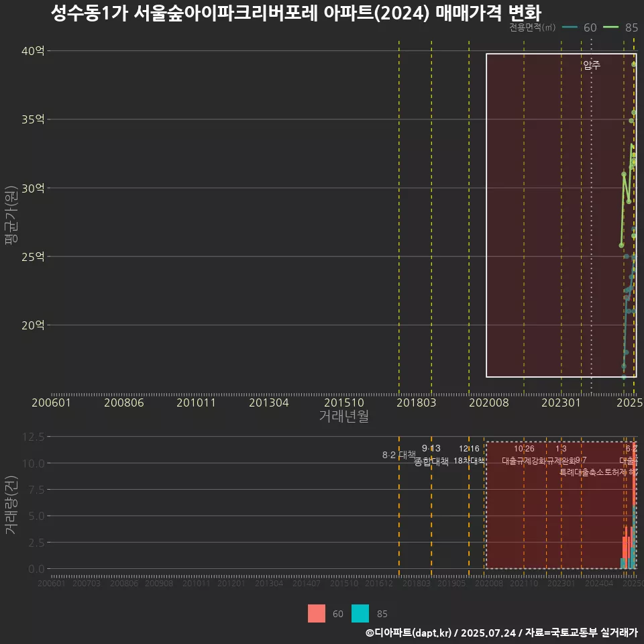
Task: Click the 전용면적(㎡) legend label
Action: click(532, 28)
